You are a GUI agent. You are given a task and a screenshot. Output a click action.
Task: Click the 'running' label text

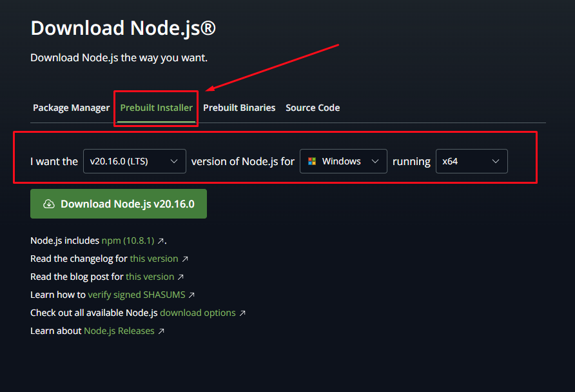pyautogui.click(x=411, y=162)
